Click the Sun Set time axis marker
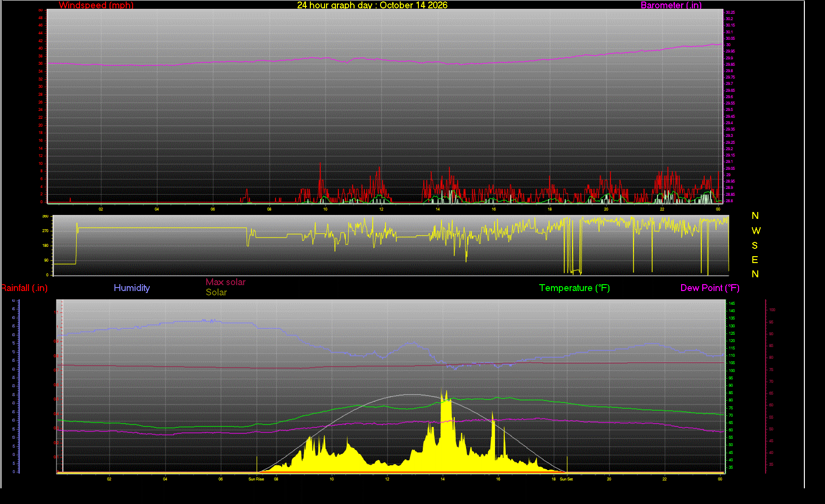This screenshot has height=504, width=825. 566,479
